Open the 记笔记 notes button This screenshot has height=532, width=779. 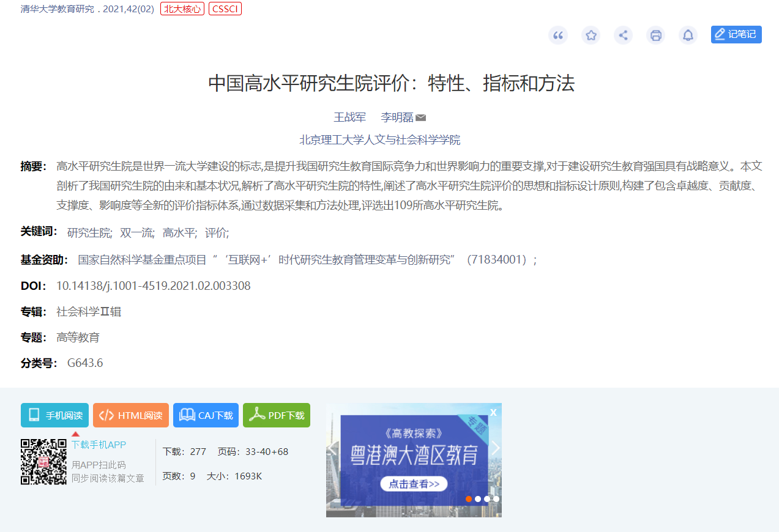click(736, 34)
